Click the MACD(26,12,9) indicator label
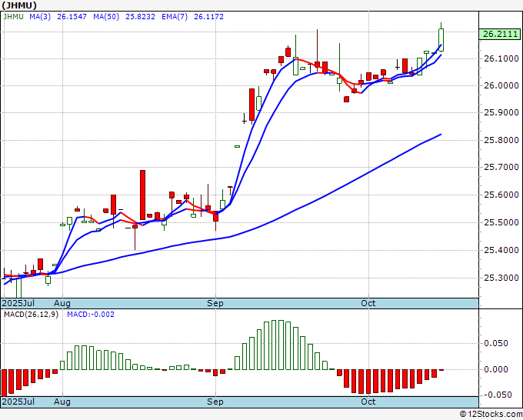 point(31,315)
